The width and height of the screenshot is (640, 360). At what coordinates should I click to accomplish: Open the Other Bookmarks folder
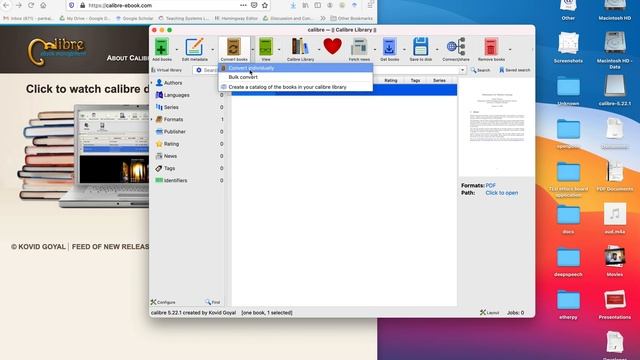click(351, 18)
